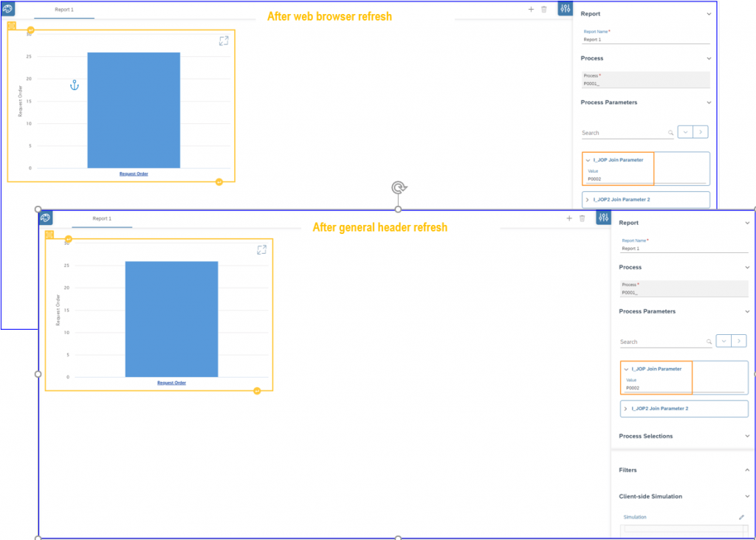Click the rotation handle above the lower image
756x540 pixels.
(399, 187)
